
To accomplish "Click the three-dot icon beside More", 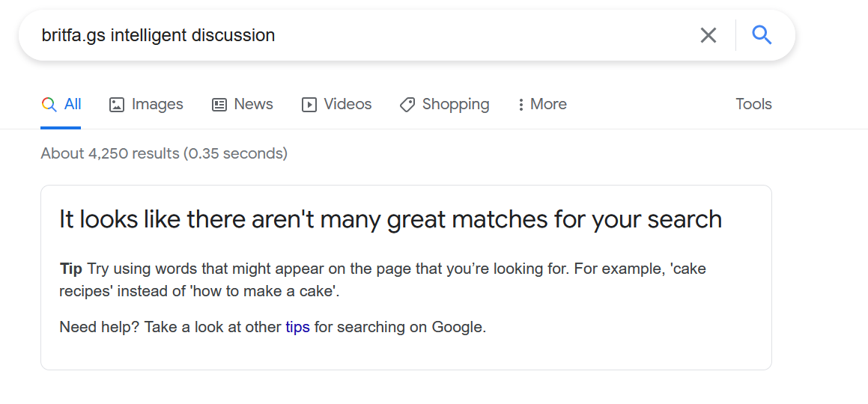I will point(521,105).
